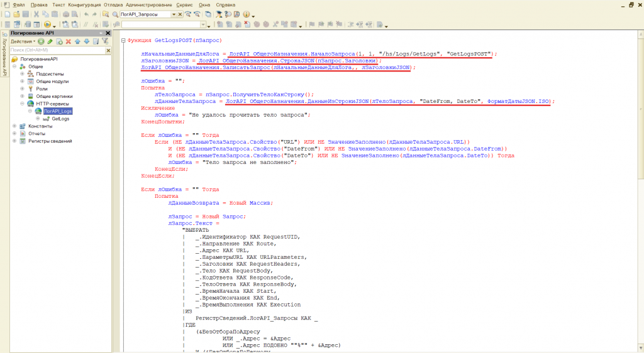Image resolution: width=644 pixels, height=353 pixels.
Task: Clear the configuration tree search field
Action: click(108, 50)
